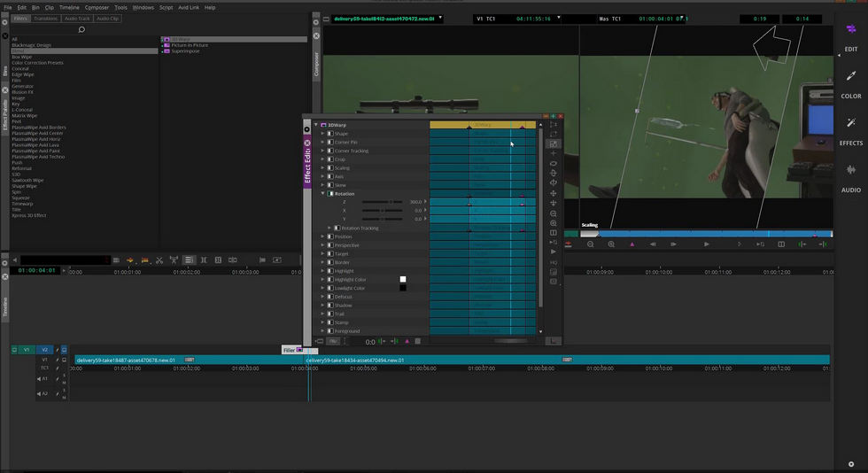This screenshot has width=868, height=473.
Task: Select the A1 audio track button
Action: [x=45, y=379]
